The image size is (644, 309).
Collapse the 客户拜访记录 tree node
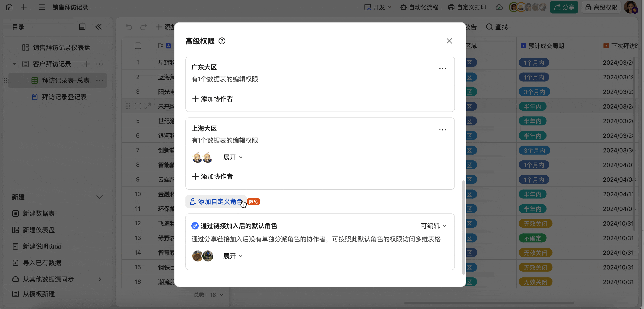(x=14, y=64)
